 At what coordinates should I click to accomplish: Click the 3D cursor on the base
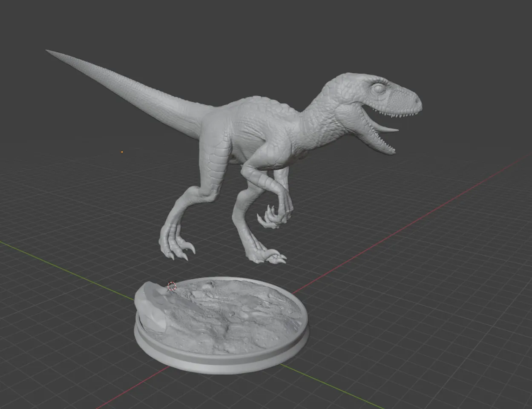pyautogui.click(x=172, y=287)
